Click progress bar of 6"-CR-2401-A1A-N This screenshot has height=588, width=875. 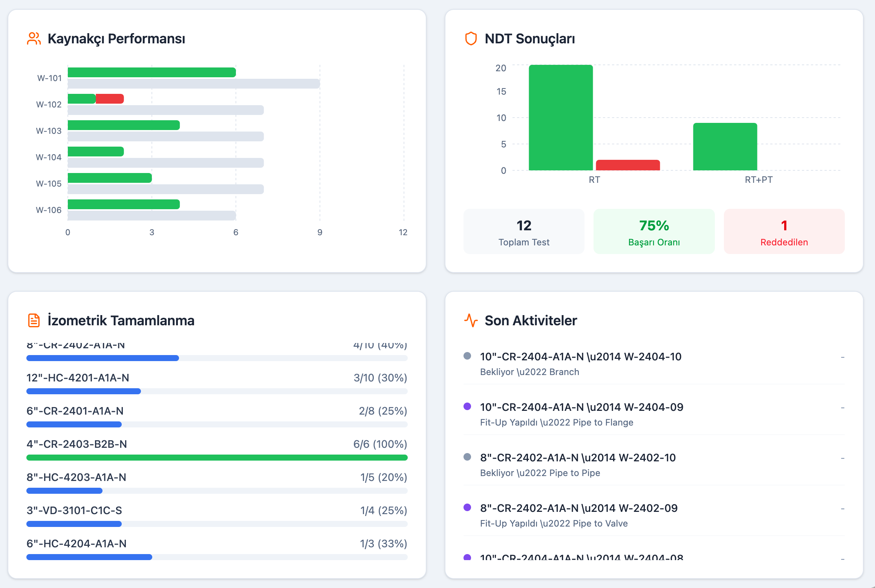pos(217,424)
